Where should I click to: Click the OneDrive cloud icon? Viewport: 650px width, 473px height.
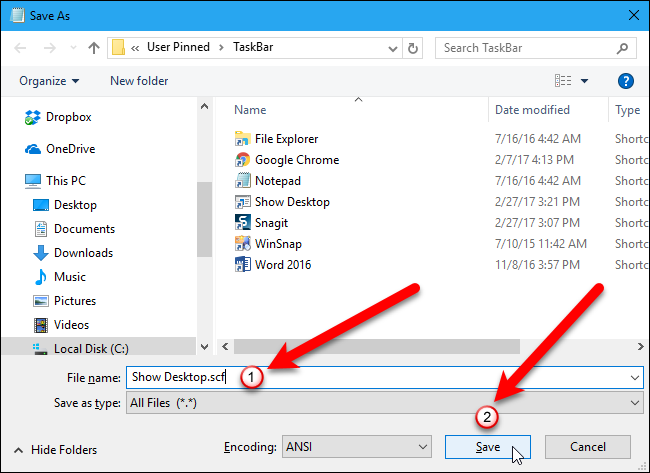(33, 149)
